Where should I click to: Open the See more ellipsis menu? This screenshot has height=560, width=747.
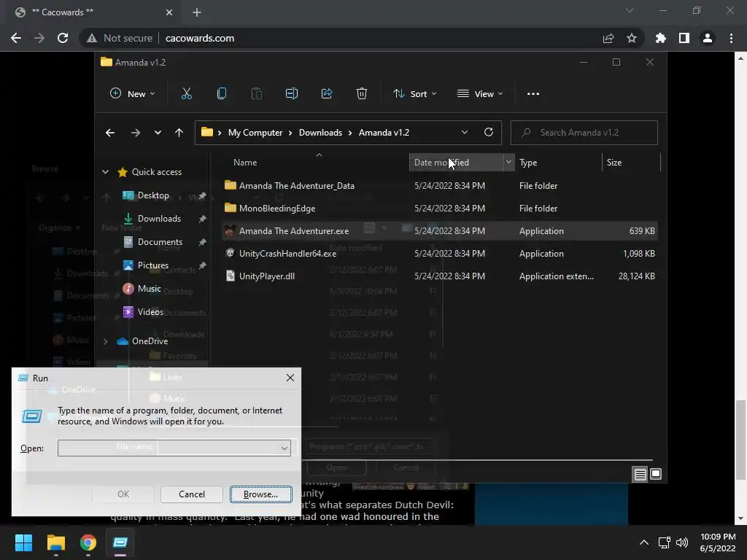(533, 94)
